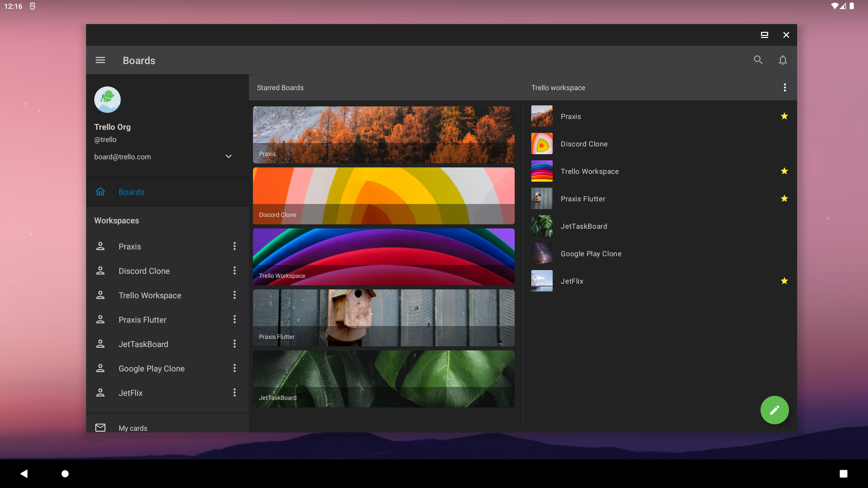Select Boards in the navigation drawer
This screenshot has height=488, width=868.
167,192
